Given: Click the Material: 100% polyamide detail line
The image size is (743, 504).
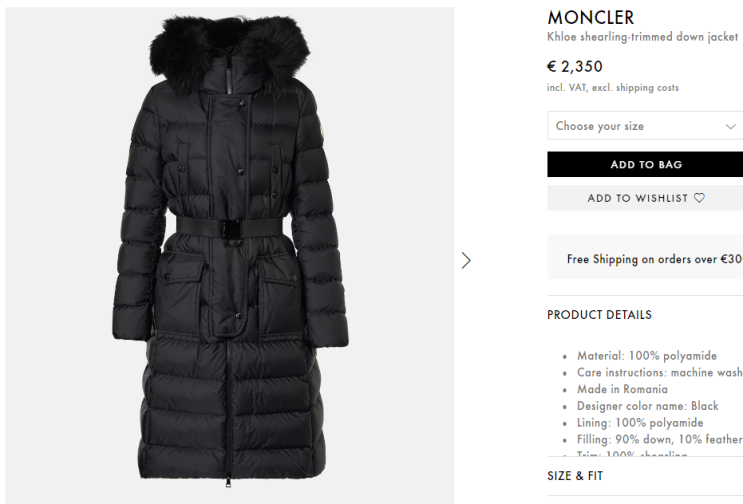Looking at the screenshot, I should coord(647,356).
